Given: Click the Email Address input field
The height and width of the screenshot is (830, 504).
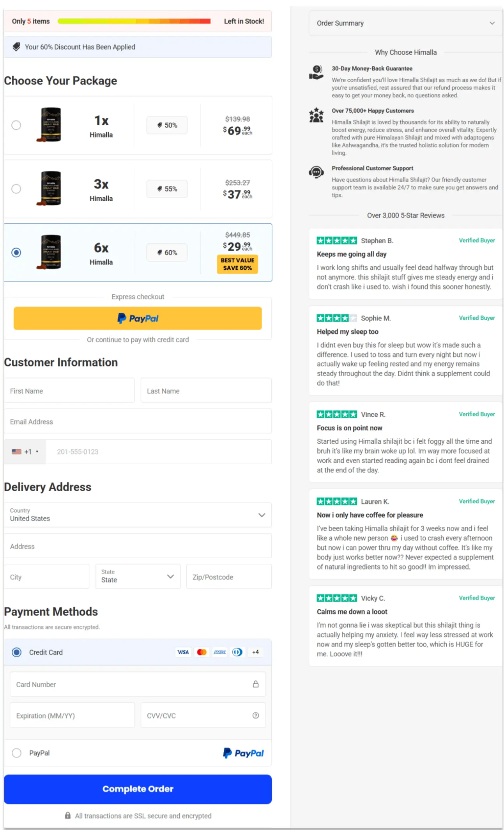Looking at the screenshot, I should 138,421.
